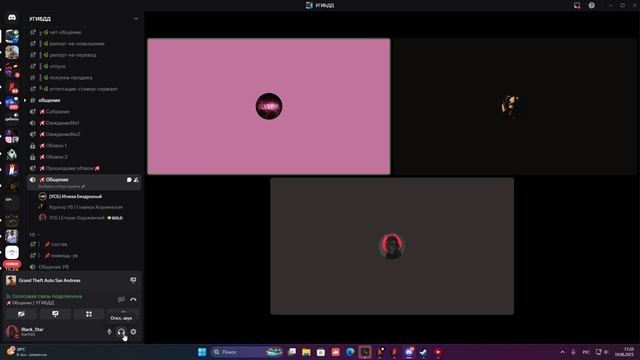Click invite icon on Общение voice channel

[x=136, y=180]
